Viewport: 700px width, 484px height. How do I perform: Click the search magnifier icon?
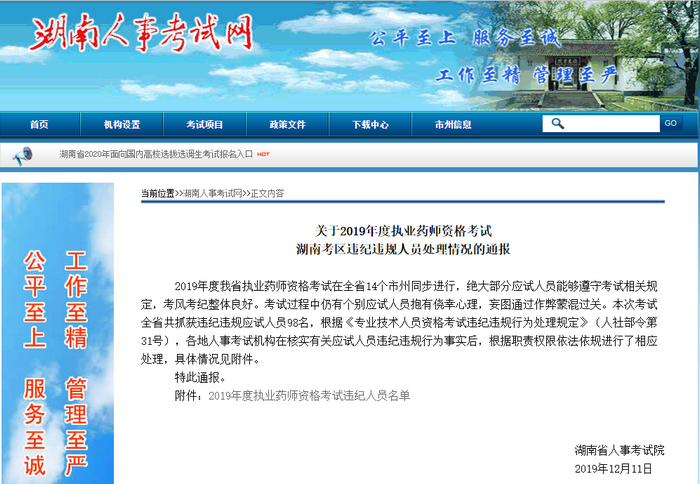click(x=558, y=124)
